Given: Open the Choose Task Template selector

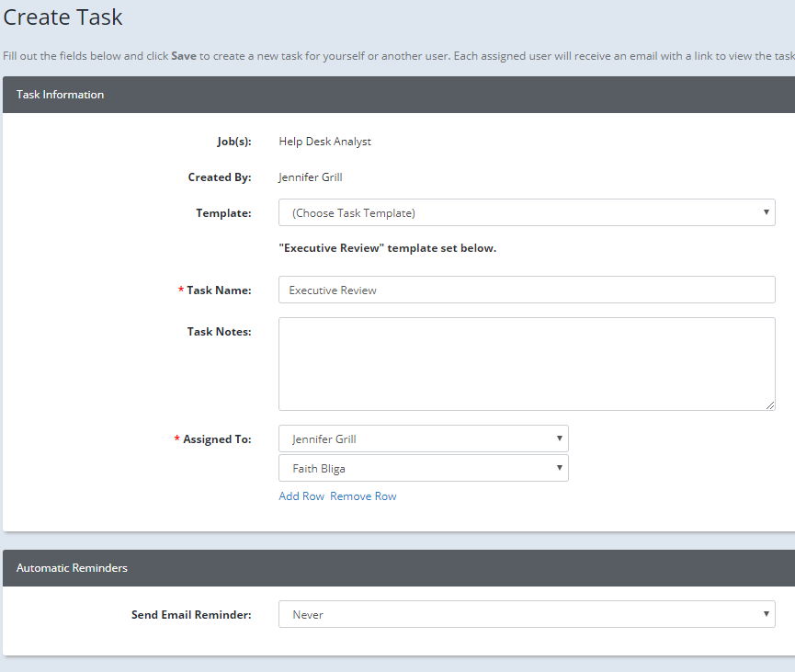Looking at the screenshot, I should click(x=527, y=212).
